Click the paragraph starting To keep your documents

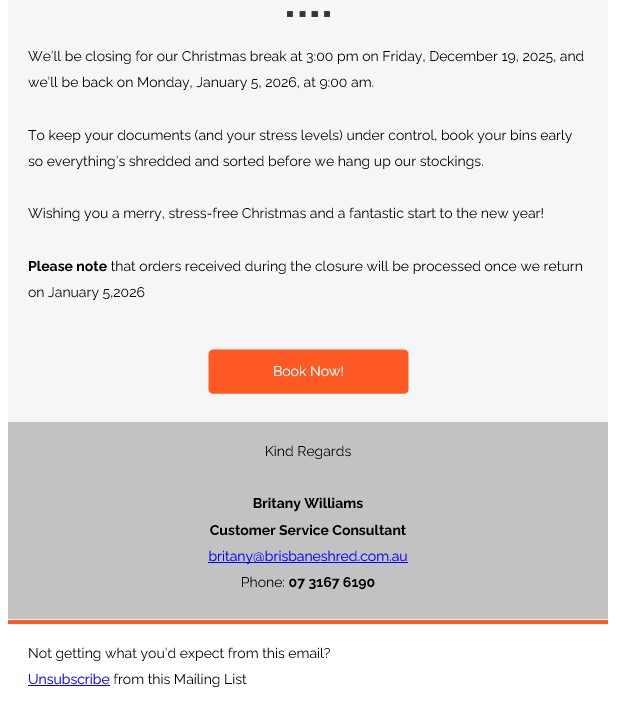(x=300, y=135)
